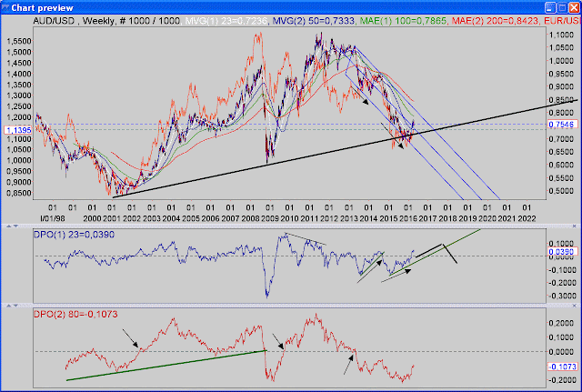
Task: Click the DPO(1) 23=0,0390 label
Action: (x=74, y=235)
